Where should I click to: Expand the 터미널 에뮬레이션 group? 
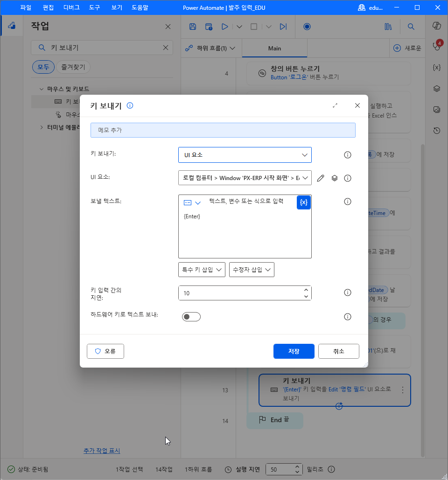point(42,127)
